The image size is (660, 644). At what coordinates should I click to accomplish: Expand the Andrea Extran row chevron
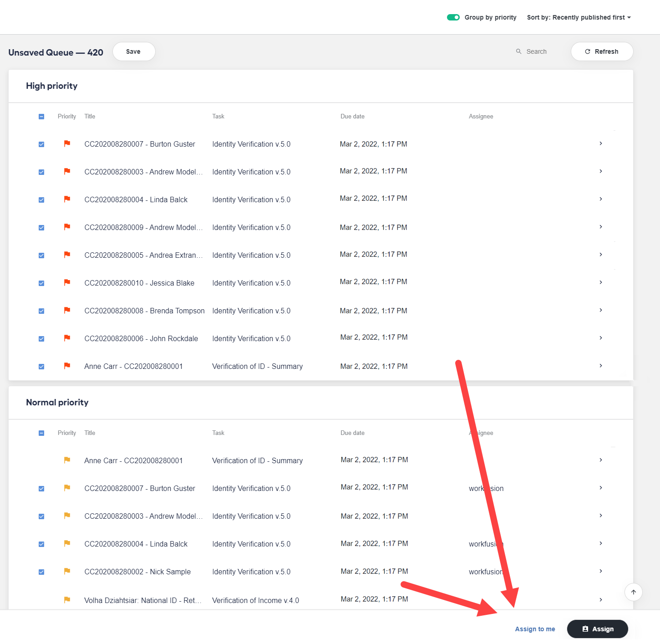click(601, 255)
